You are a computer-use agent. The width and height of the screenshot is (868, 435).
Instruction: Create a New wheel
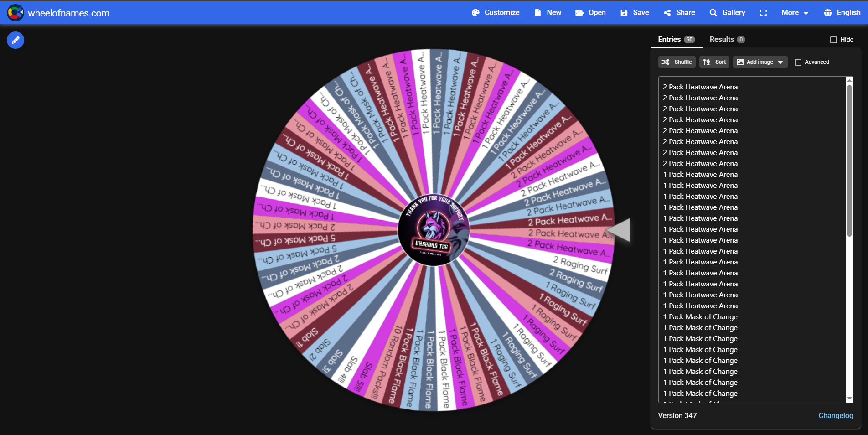coord(548,13)
